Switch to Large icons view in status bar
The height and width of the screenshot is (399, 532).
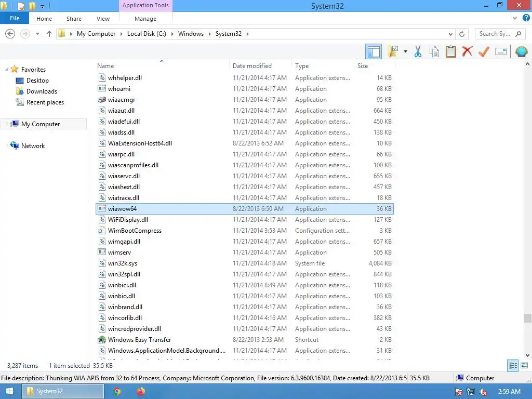[524, 365]
